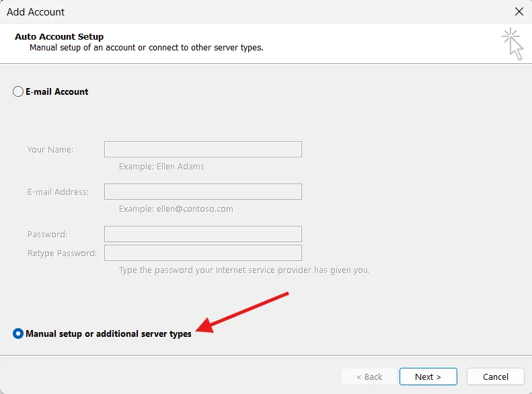Go back with the Back button
This screenshot has height=394, width=532.
[x=369, y=377]
